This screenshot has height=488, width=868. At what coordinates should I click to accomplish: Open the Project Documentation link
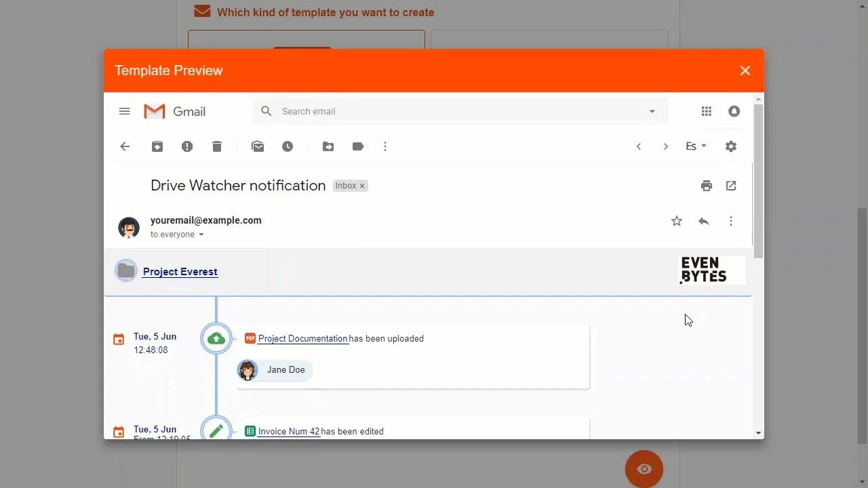tap(303, 339)
